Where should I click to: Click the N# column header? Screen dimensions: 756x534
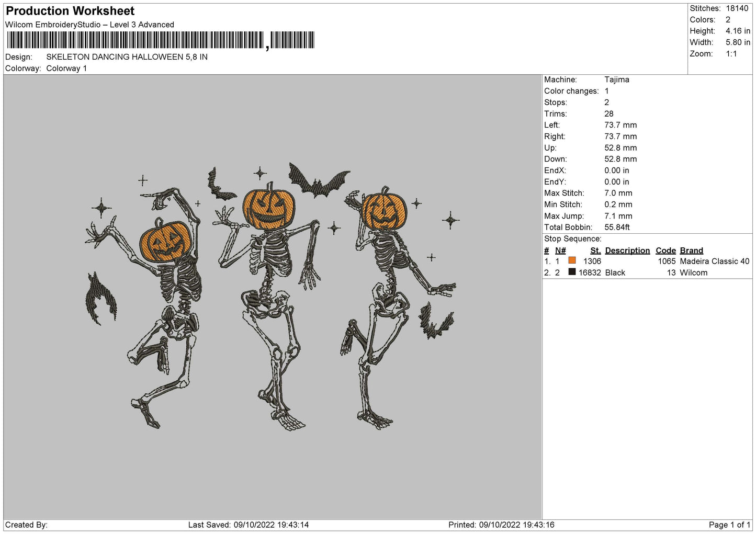tap(560, 251)
